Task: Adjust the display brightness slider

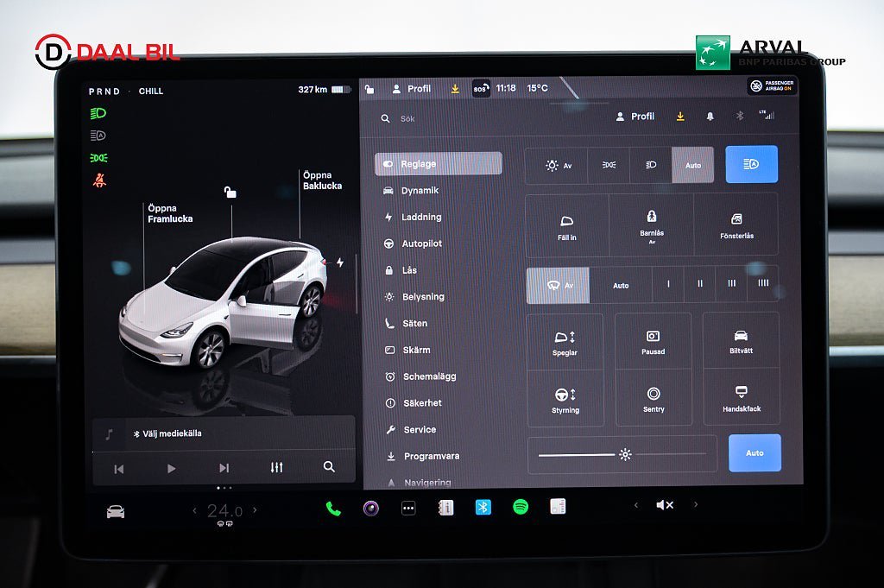Action: [x=623, y=454]
